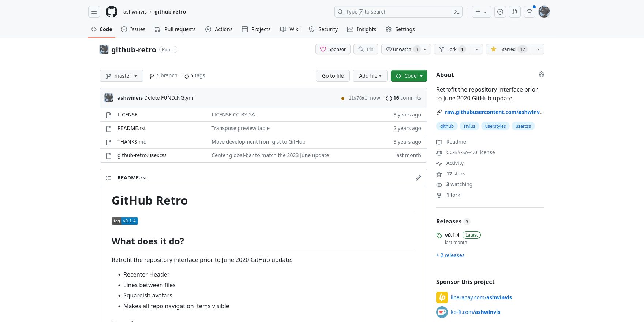Click the Ko-fi sponsor icon
This screenshot has height=322, width=644.
442,312
